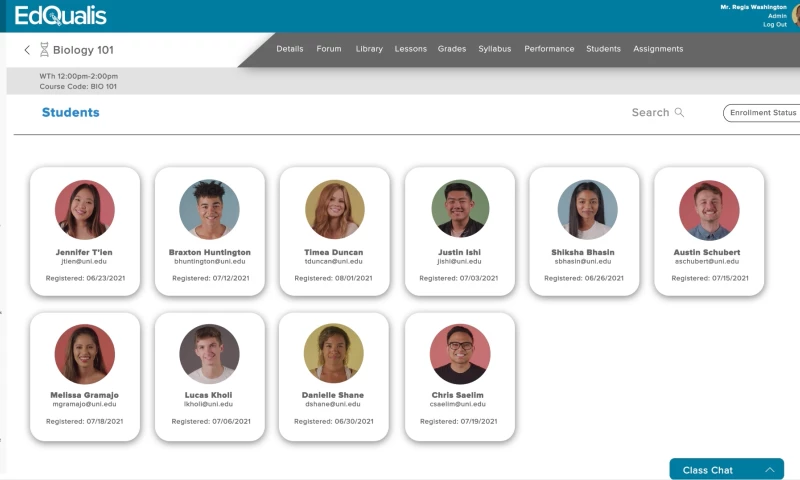This screenshot has width=800, height=480.
Task: Click email bhuntington@uni.edu
Action: pyautogui.click(x=210, y=261)
